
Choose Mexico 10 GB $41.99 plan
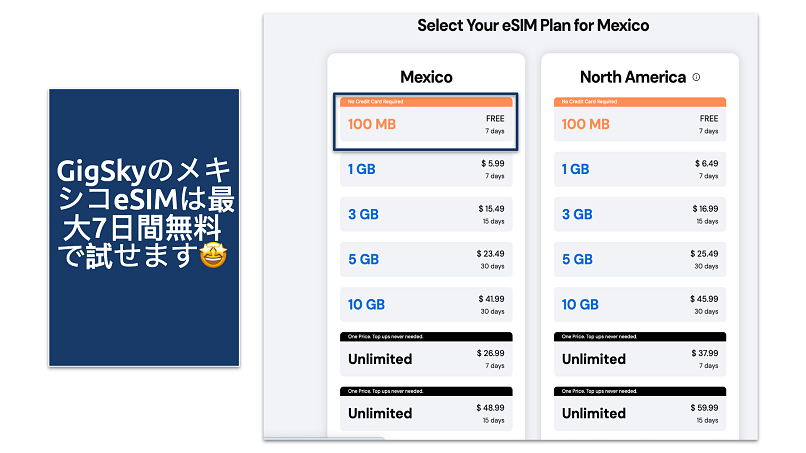pos(426,304)
